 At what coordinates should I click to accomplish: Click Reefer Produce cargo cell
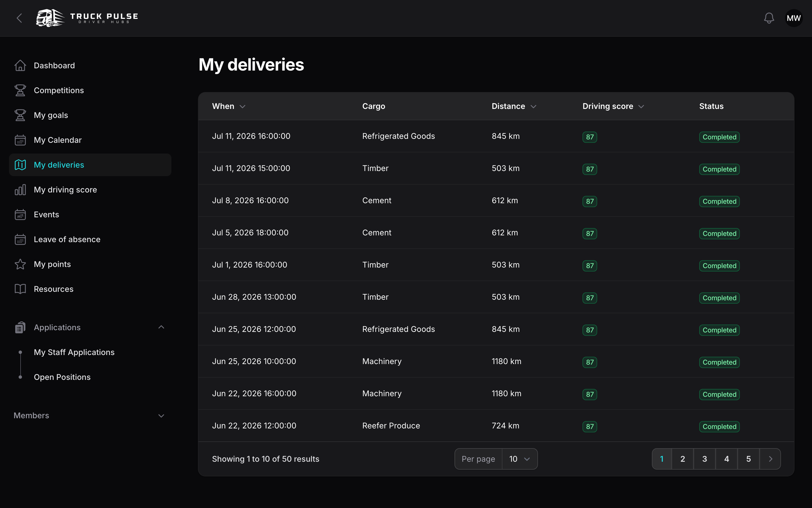pos(391,426)
